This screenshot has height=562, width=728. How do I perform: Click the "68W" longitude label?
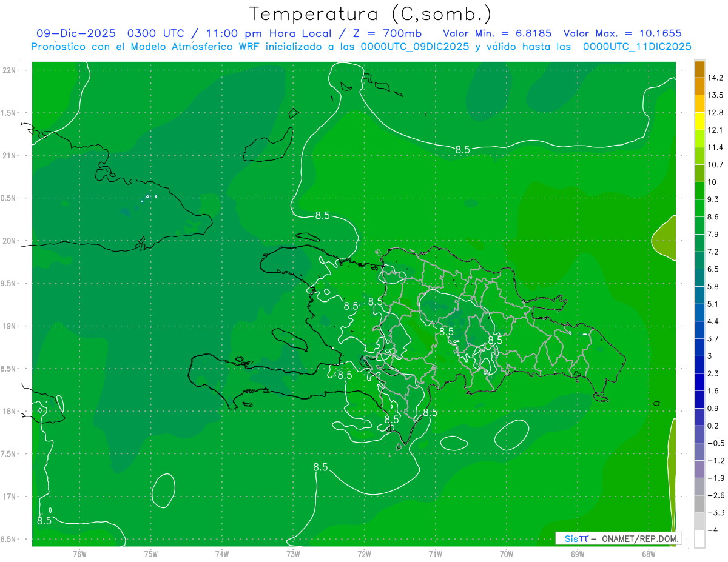[649, 554]
